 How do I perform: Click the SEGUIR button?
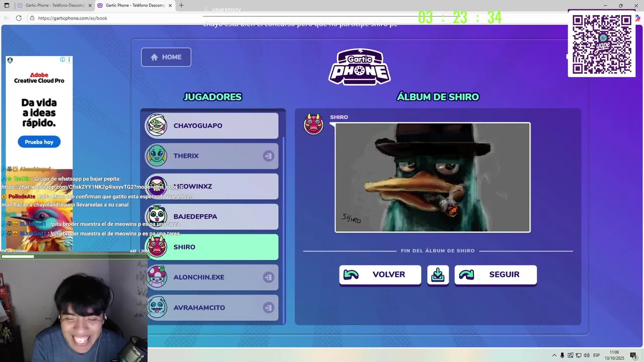coord(496,275)
